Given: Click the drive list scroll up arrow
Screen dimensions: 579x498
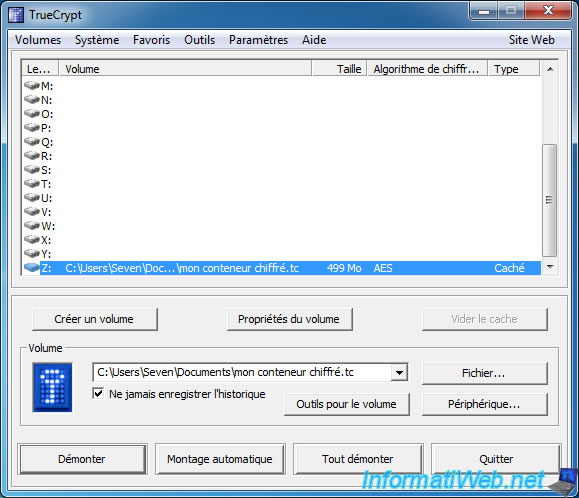Looking at the screenshot, I should pyautogui.click(x=550, y=69).
